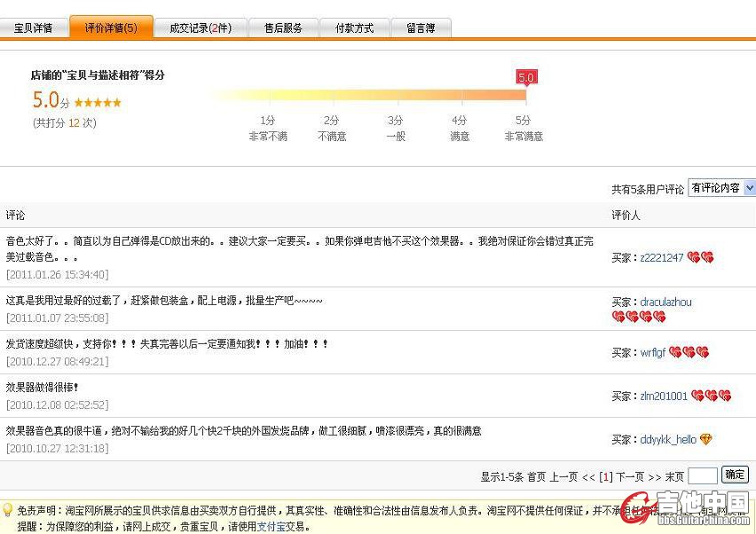Viewport: 756px width, 534px height.
Task: Click the diamond credit icon beside ddyykk_hello
Action: tap(705, 439)
